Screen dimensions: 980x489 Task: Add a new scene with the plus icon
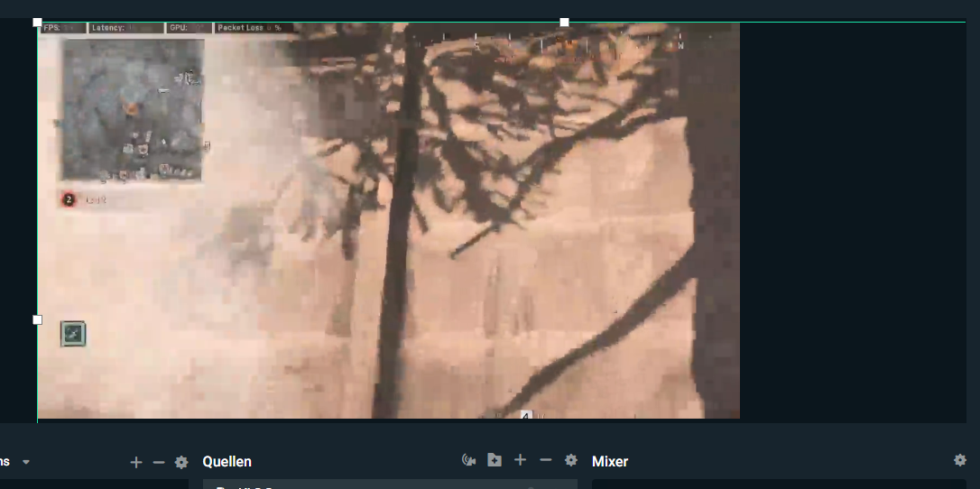(x=136, y=462)
